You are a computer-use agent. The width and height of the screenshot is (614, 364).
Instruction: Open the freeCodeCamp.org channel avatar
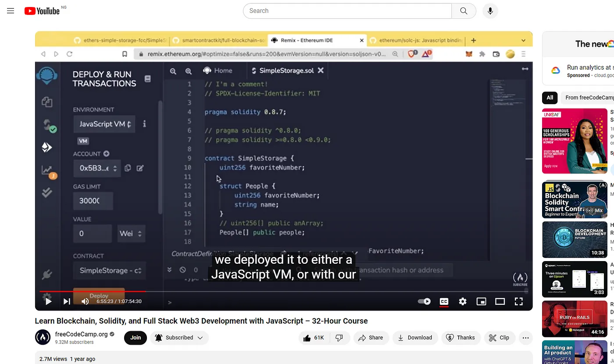[43, 337]
